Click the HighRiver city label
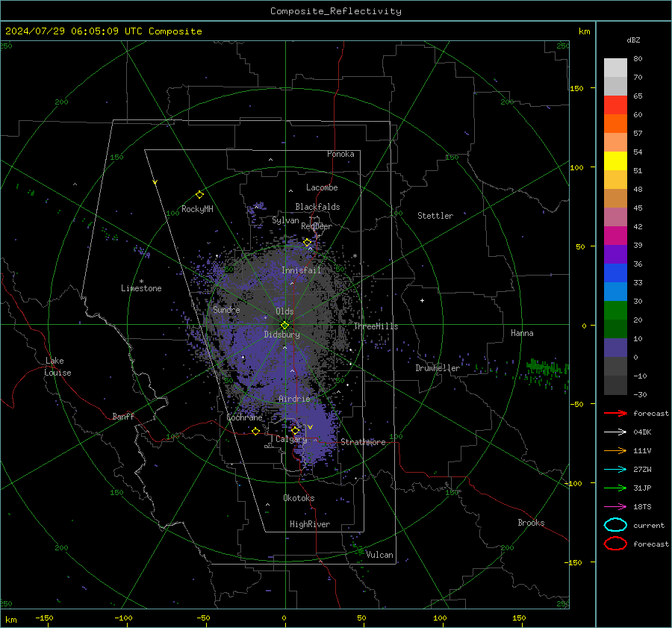The image size is (672, 628). (x=310, y=524)
